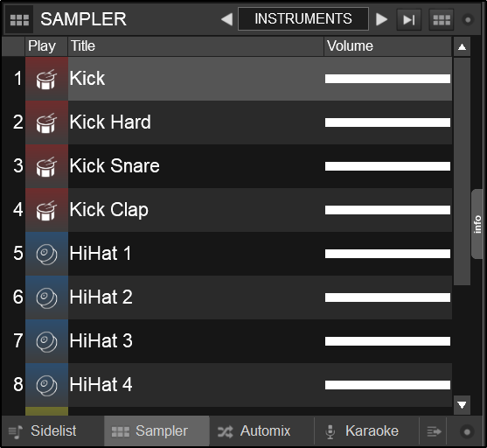Toggle the circle button in bottom tab bar
This screenshot has width=487, height=448.
(467, 432)
